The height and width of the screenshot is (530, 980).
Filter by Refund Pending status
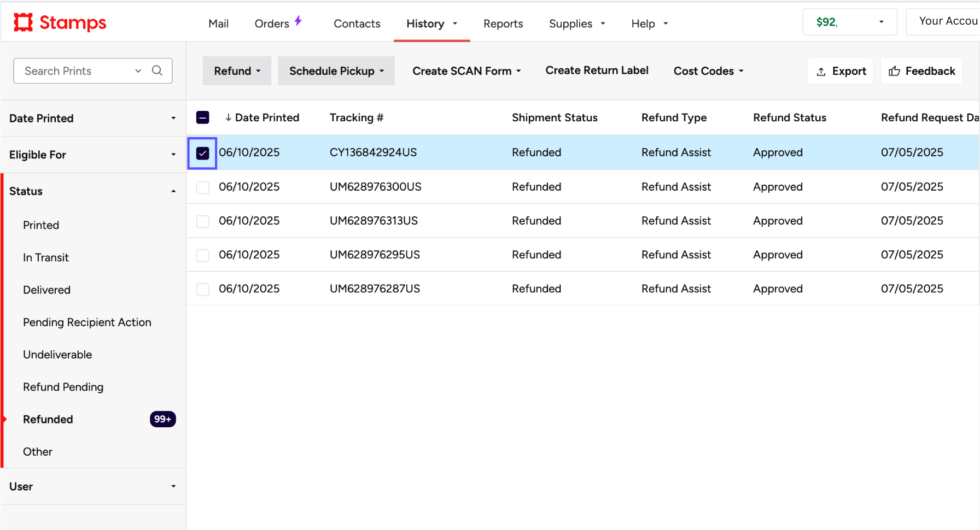pyautogui.click(x=63, y=387)
